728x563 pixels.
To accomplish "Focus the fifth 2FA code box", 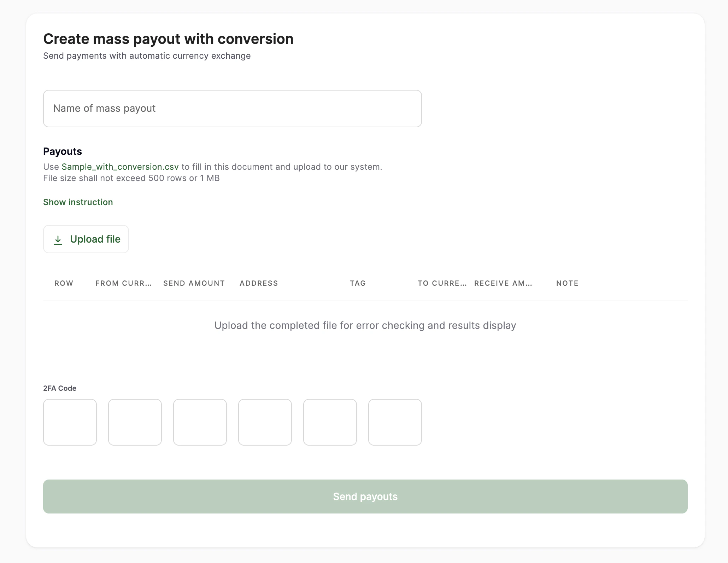I will coord(330,422).
